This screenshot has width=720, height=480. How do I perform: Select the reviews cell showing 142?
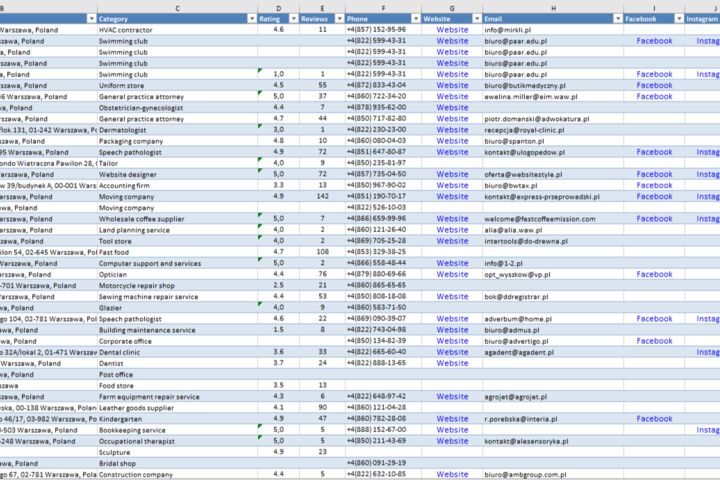pyautogui.click(x=322, y=197)
